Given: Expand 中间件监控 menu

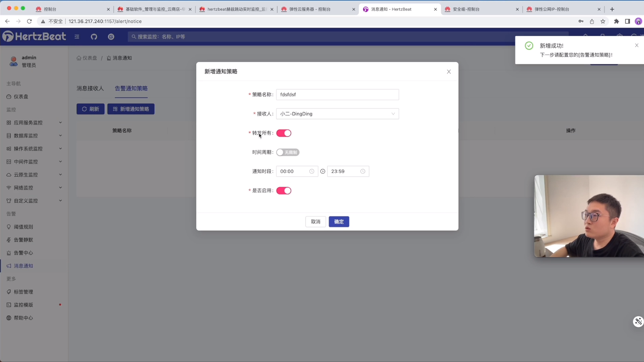Looking at the screenshot, I should (34, 162).
